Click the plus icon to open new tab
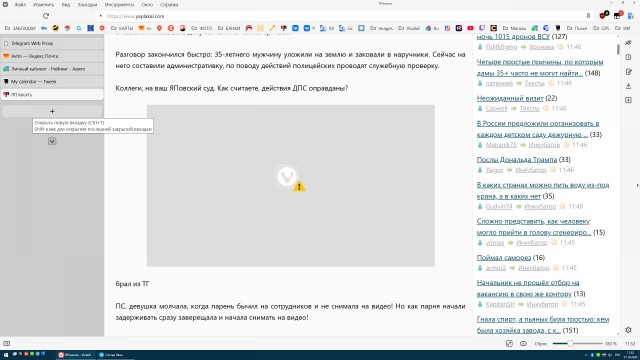Viewport: 640px width, 360px height. 52,111
